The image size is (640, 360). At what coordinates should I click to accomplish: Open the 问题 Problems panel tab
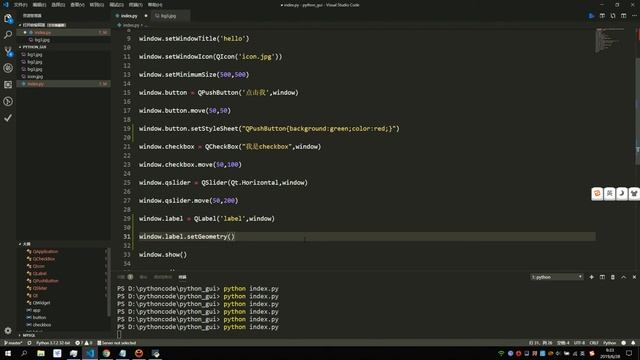(x=124, y=277)
